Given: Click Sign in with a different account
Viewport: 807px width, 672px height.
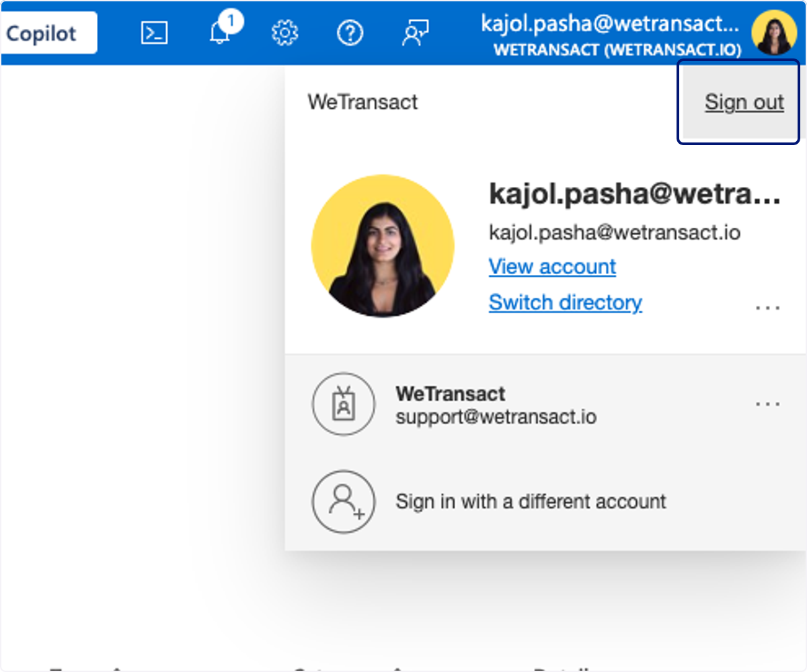Looking at the screenshot, I should (545, 502).
